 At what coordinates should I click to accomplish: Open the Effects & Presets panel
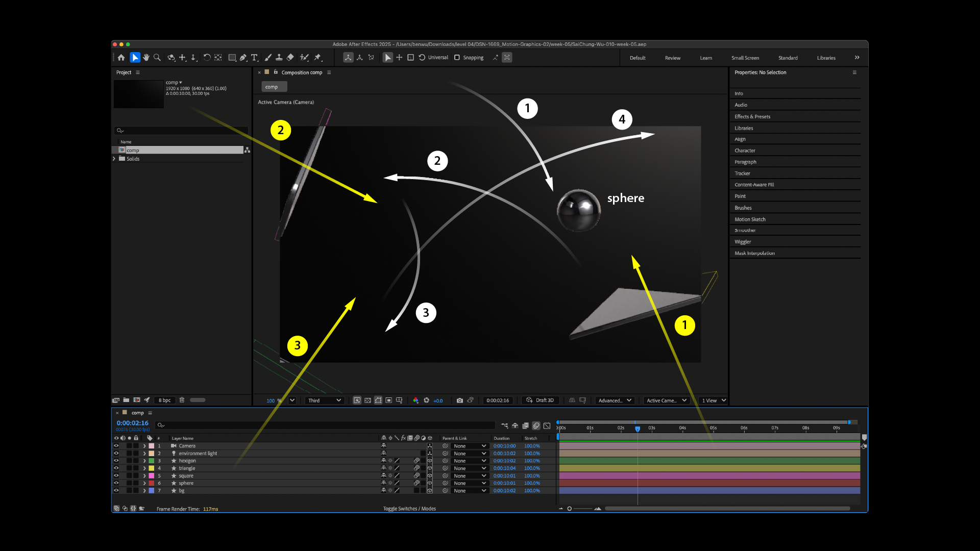click(x=752, y=117)
